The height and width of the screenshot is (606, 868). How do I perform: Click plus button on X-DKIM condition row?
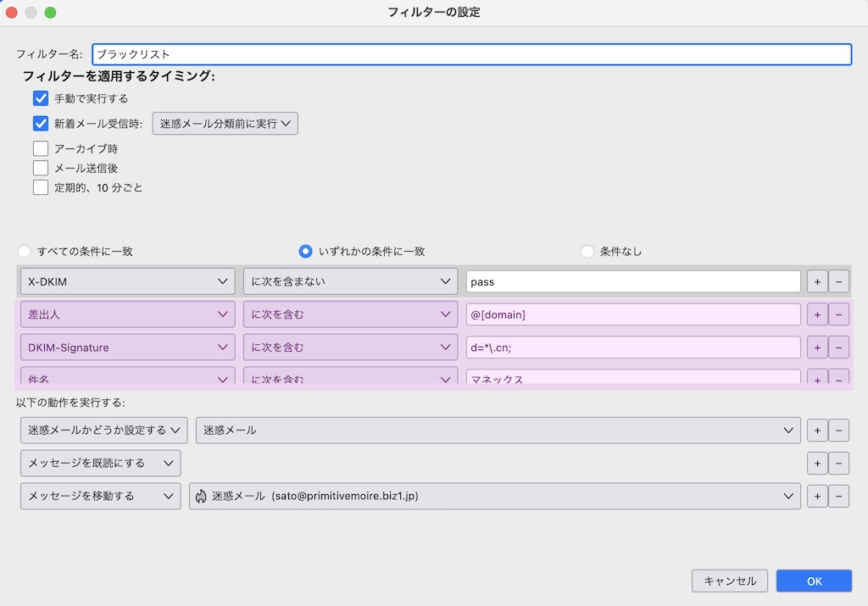tap(816, 281)
